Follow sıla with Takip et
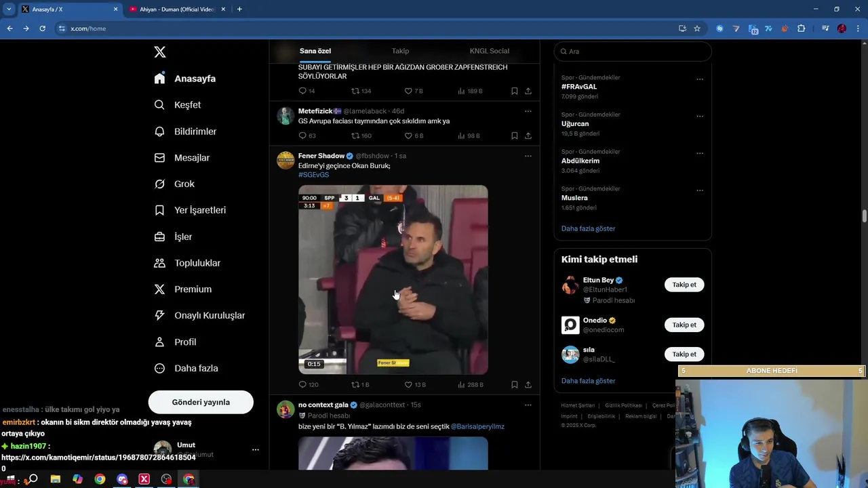Screen dimensions: 868x488 [x=684, y=354]
